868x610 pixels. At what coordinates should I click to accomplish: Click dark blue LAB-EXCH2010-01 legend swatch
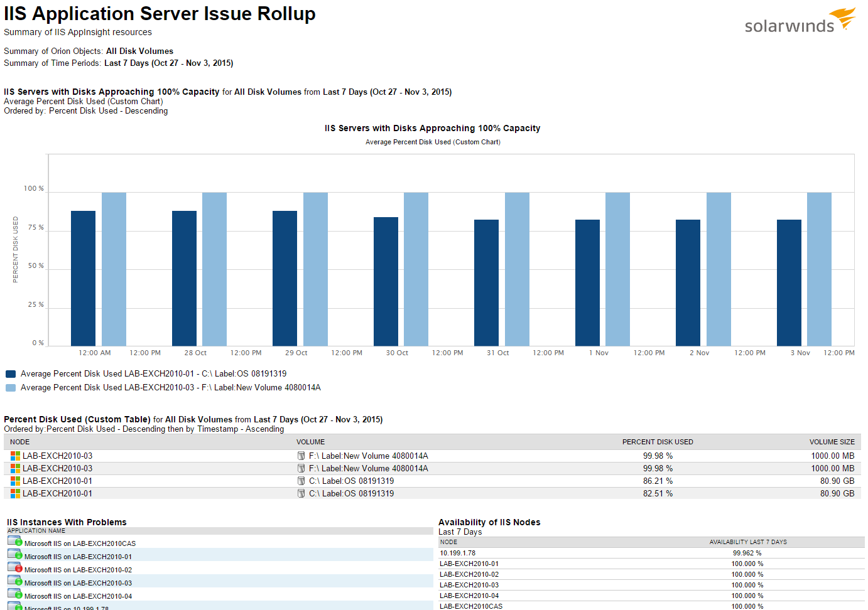click(x=11, y=374)
